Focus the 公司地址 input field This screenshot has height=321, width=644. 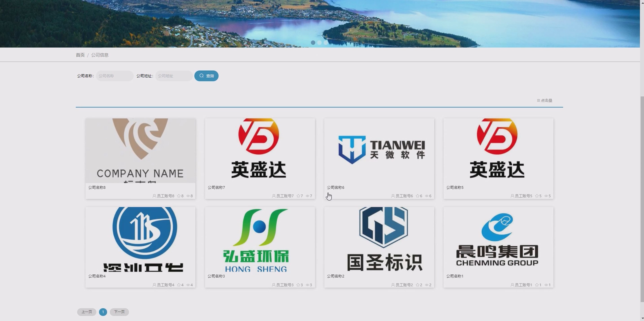(x=174, y=76)
